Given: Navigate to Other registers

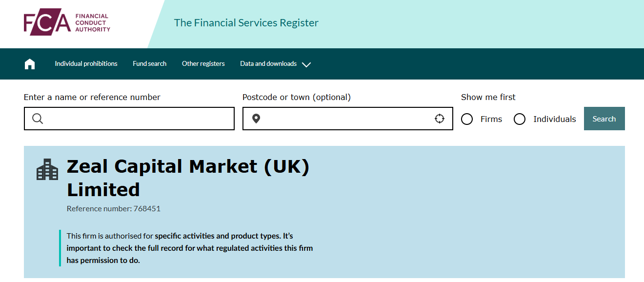Looking at the screenshot, I should pyautogui.click(x=203, y=64).
